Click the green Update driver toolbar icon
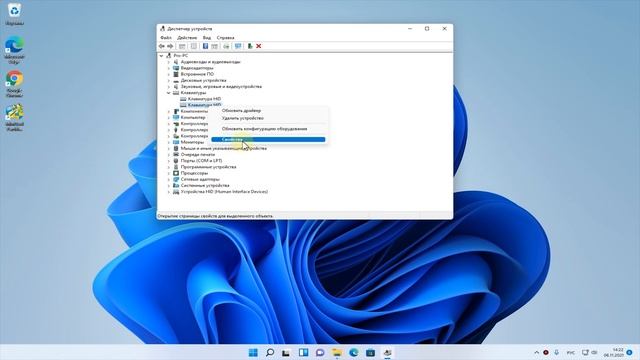Image resolution: width=640 pixels, height=360 pixels. point(250,46)
